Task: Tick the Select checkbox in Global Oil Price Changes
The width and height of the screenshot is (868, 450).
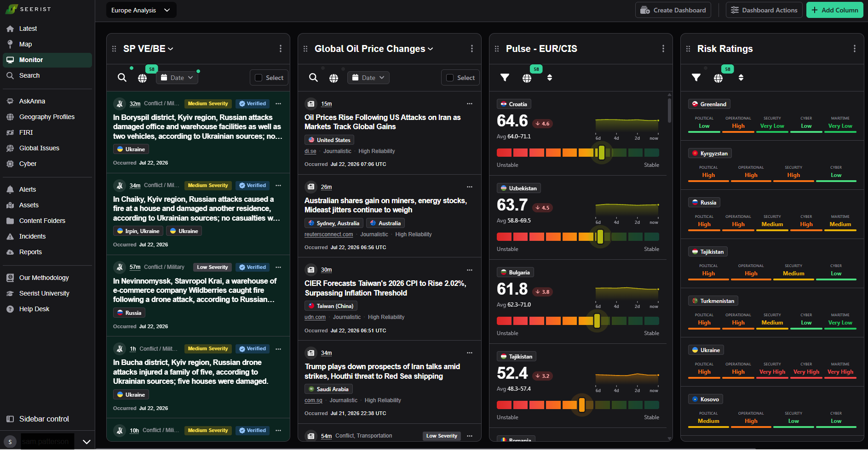Action: tap(450, 78)
